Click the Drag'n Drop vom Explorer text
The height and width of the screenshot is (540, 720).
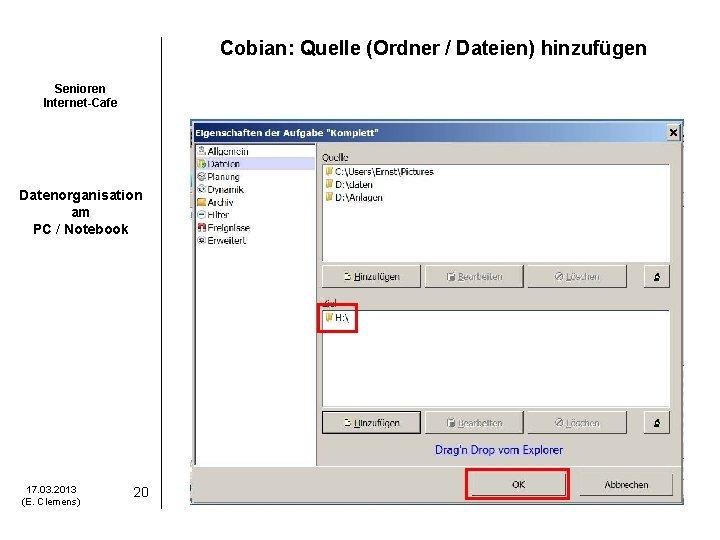point(499,450)
